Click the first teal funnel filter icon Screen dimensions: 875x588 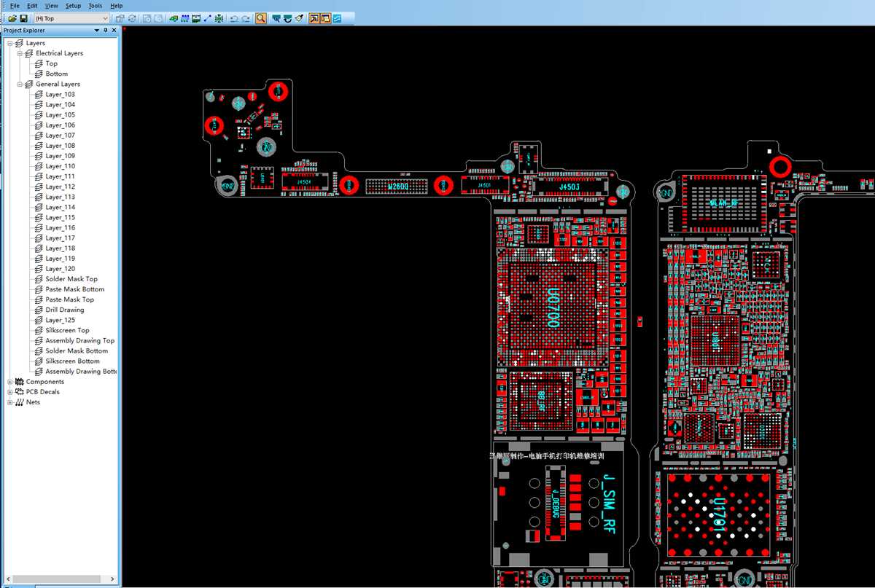[x=276, y=18]
